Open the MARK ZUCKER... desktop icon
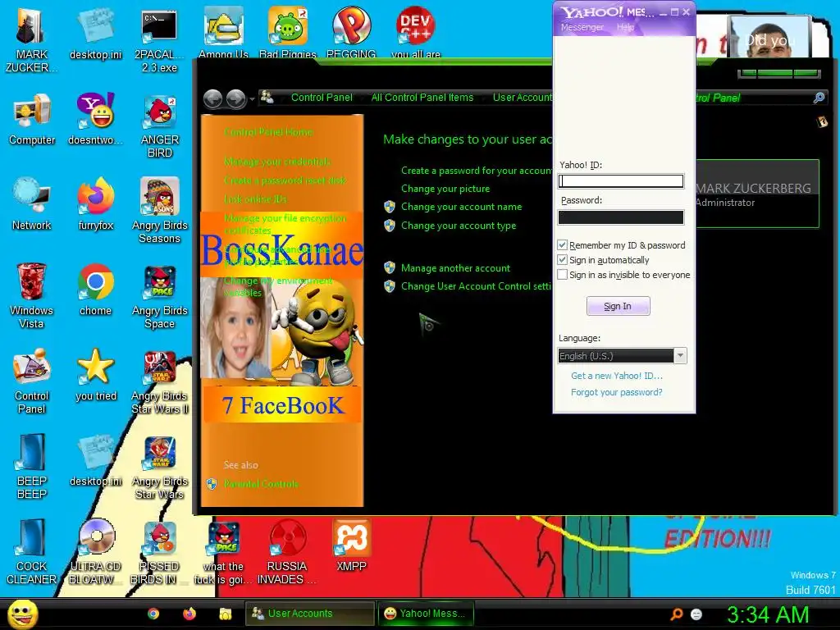Viewport: 840px width, 630px height. (x=30, y=40)
